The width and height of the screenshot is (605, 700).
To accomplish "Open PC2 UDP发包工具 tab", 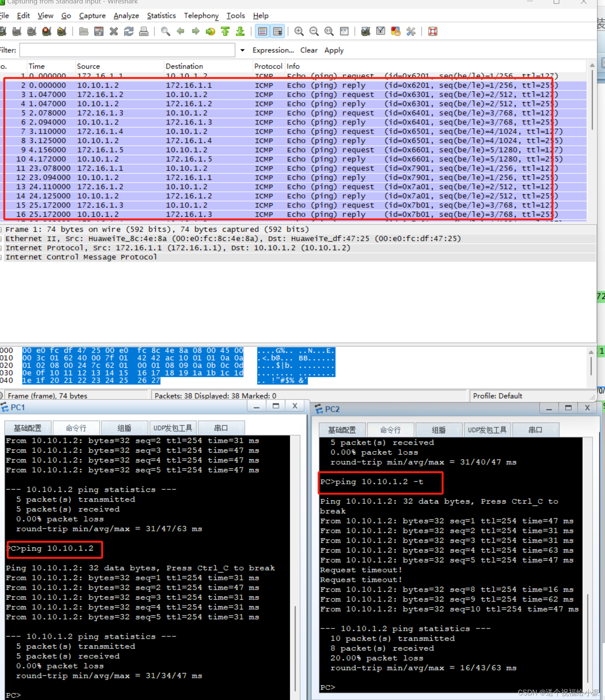I will pos(487,430).
